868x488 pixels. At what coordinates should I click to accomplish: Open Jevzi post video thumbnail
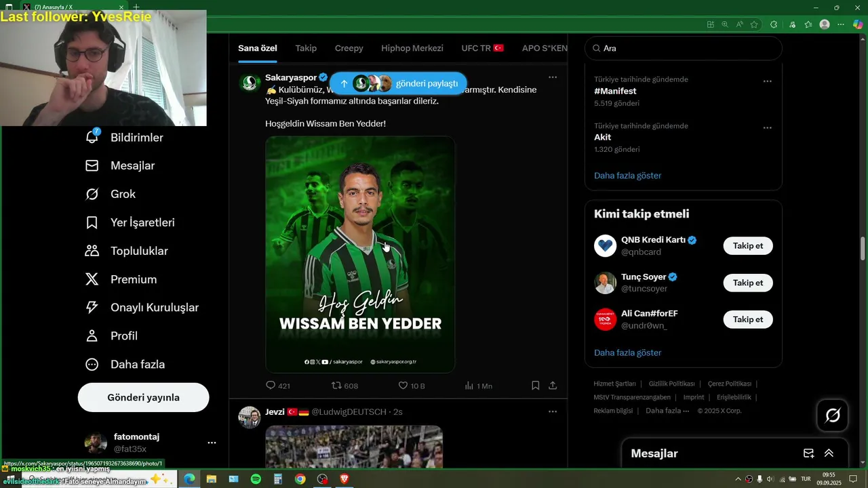(353, 446)
